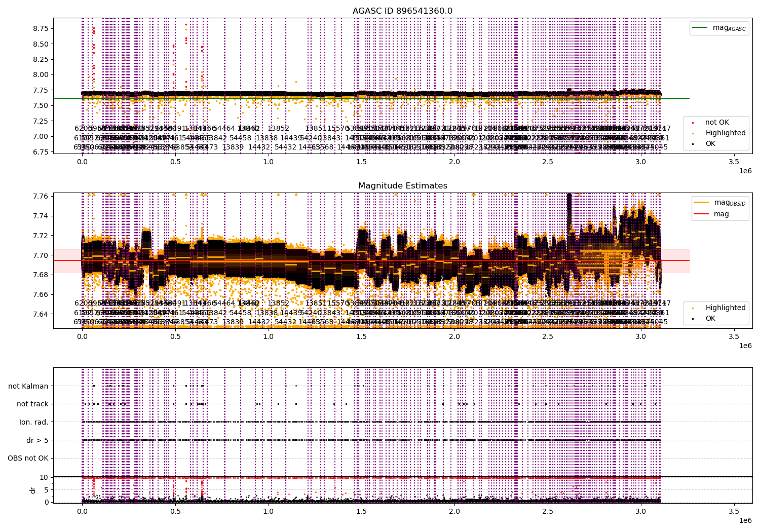Click the 2.0 x-axis tick of Magnitude Estimates plot
The image size is (760, 532).
[454, 337]
